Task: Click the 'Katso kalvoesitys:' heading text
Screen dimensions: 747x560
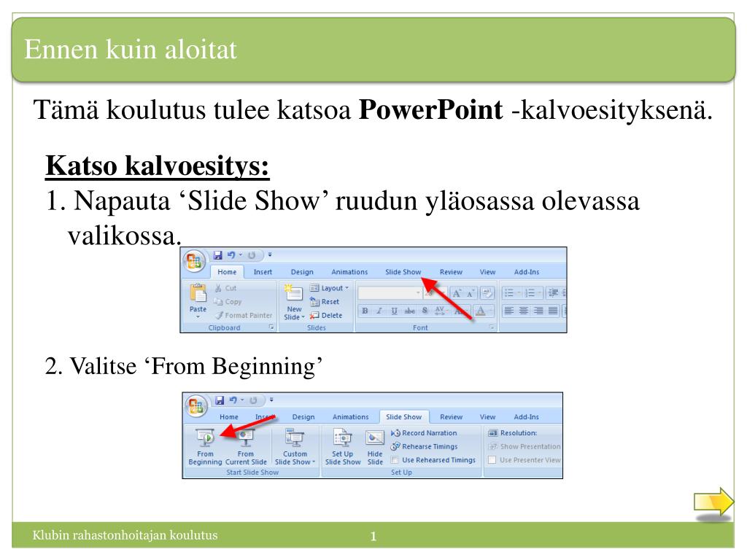Action: [x=158, y=166]
